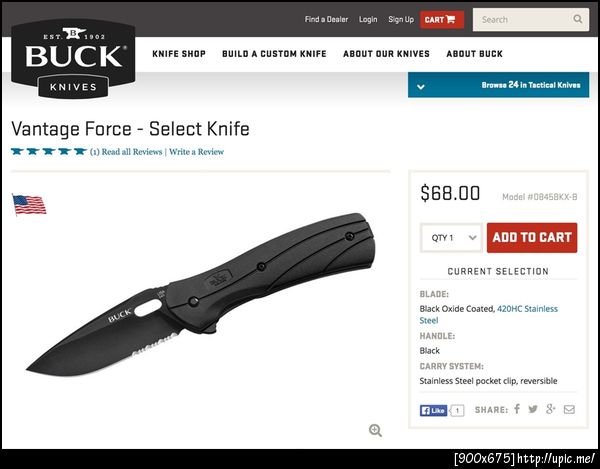Click the Buck Knives logo
Screen dimensions: 600x469
pos(73,59)
